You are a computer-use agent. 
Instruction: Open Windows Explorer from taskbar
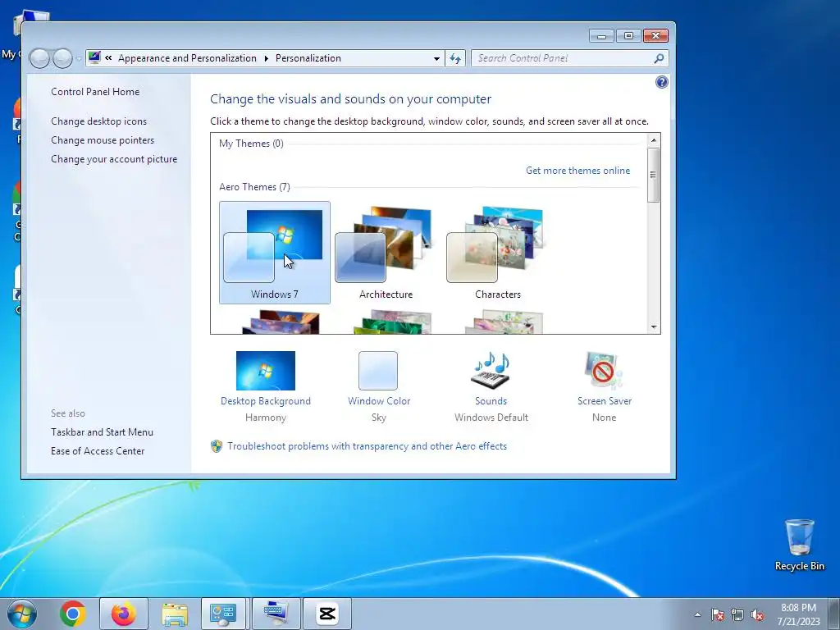pos(175,614)
